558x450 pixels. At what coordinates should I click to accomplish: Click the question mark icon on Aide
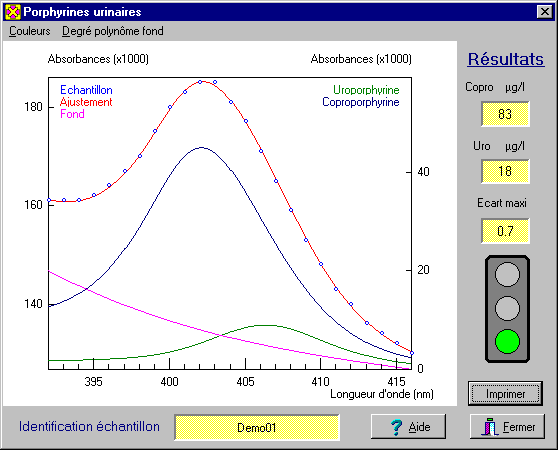coord(396,427)
